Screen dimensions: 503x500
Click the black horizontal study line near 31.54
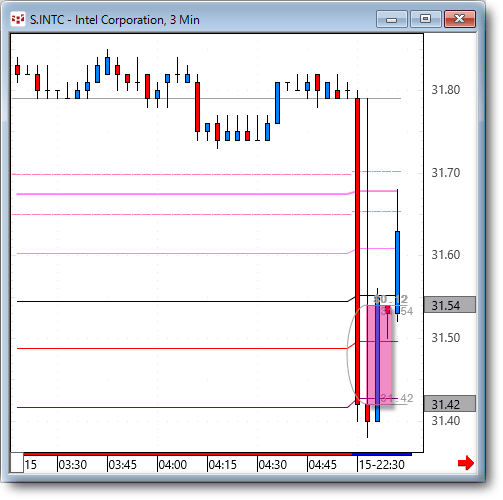(x=182, y=301)
